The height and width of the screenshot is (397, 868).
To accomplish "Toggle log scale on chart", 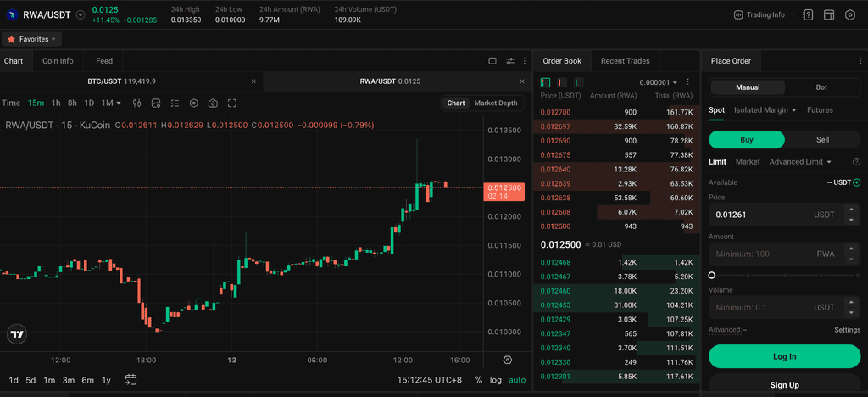I will [x=495, y=380].
